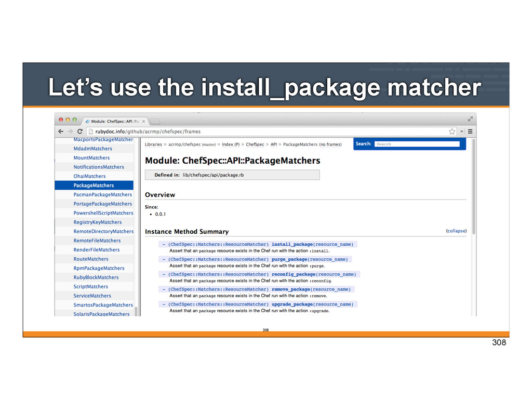Click the Libraries breadcrumb link
This screenshot has width=532, height=411.
click(x=153, y=144)
